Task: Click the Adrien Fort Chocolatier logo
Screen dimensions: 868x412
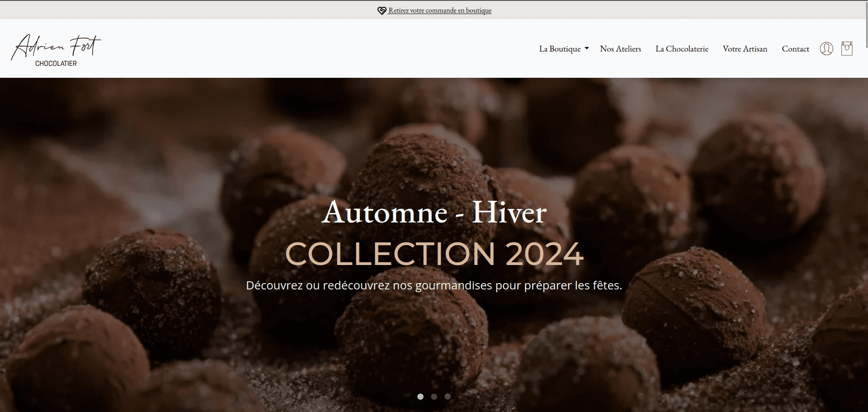Action: [x=56, y=50]
